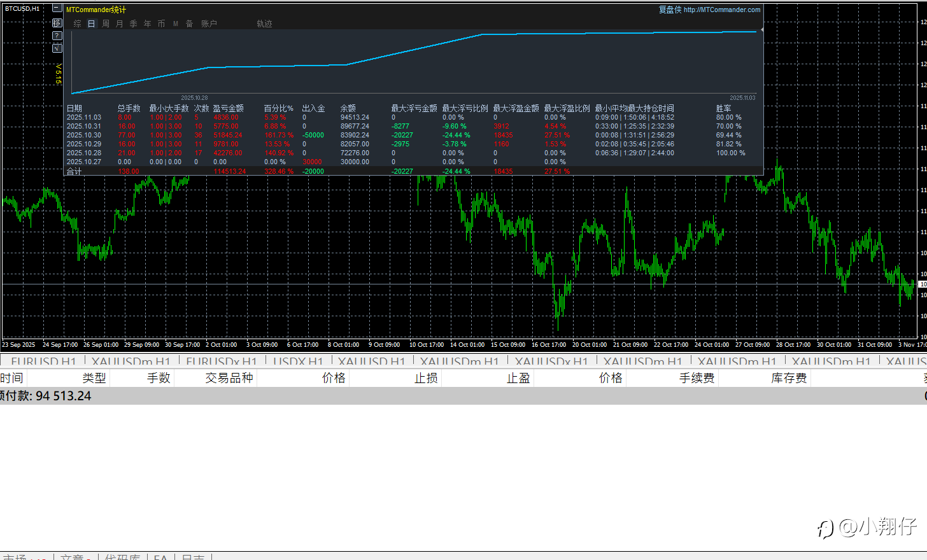Open the question mark help icon
The width and height of the screenshot is (927, 560).
point(57,36)
